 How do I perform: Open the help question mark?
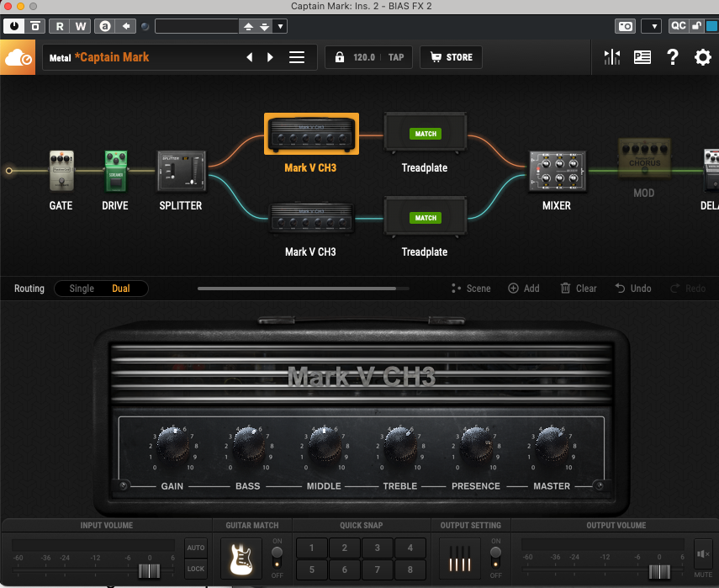673,57
